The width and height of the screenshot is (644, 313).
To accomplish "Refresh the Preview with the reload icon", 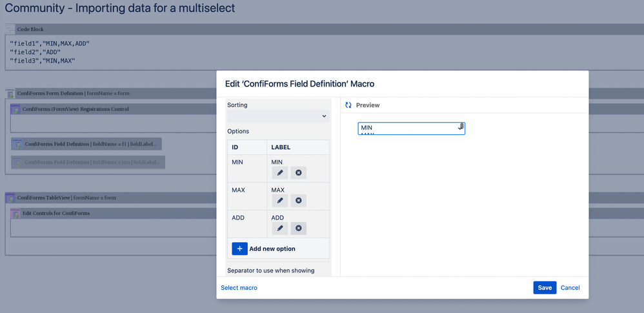I will pyautogui.click(x=348, y=105).
